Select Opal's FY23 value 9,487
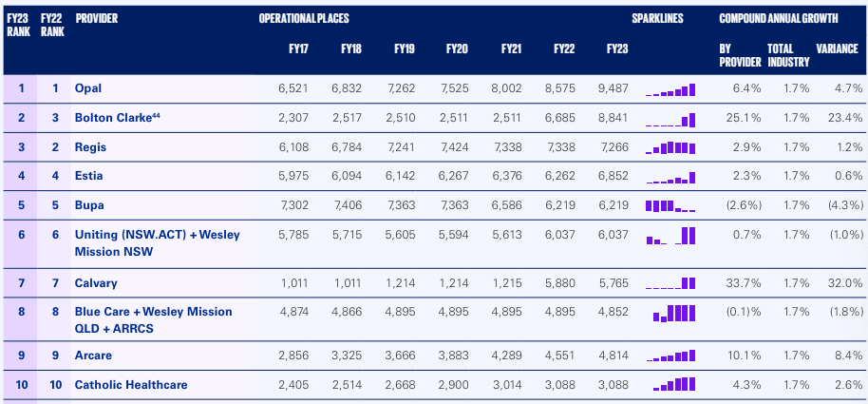Screen dimensions: 868x404 pos(613,88)
